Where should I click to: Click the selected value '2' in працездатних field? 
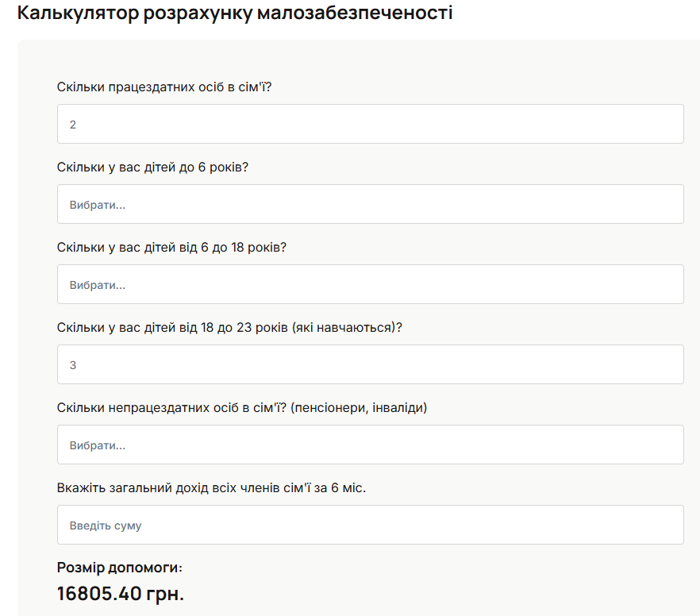tap(73, 125)
